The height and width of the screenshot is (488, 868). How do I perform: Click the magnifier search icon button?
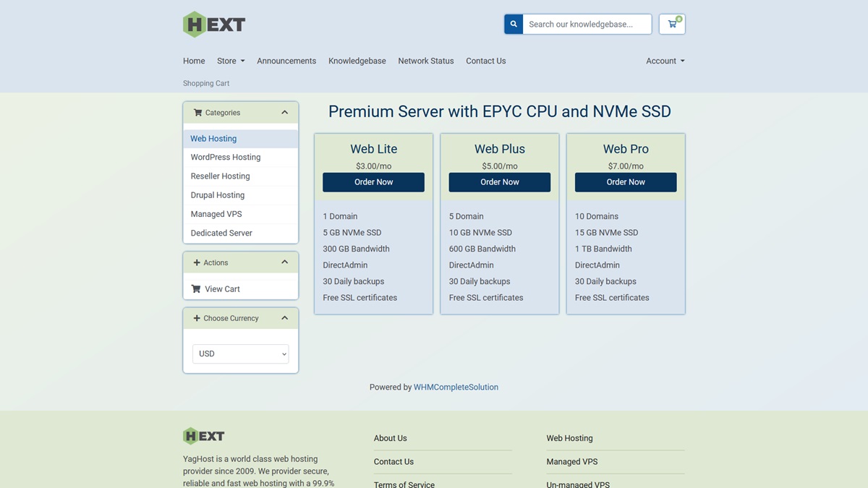(514, 24)
